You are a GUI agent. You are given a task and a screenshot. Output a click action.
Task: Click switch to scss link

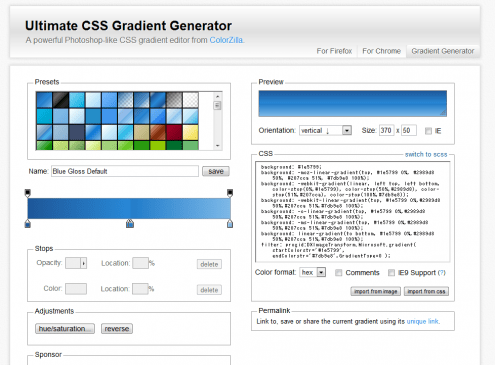coord(426,154)
